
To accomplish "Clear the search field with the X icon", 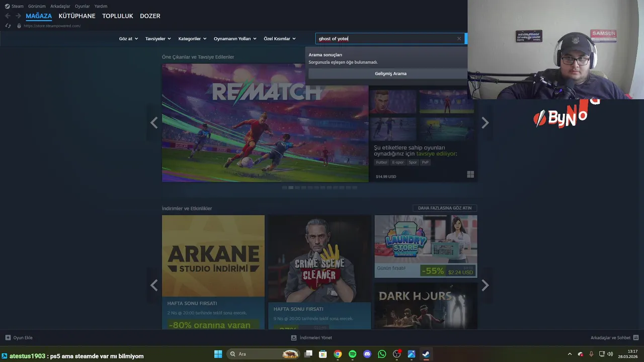I will (459, 39).
